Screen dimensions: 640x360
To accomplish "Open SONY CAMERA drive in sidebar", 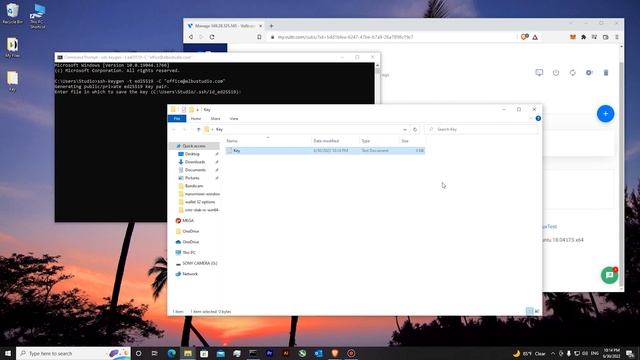I will [x=199, y=263].
